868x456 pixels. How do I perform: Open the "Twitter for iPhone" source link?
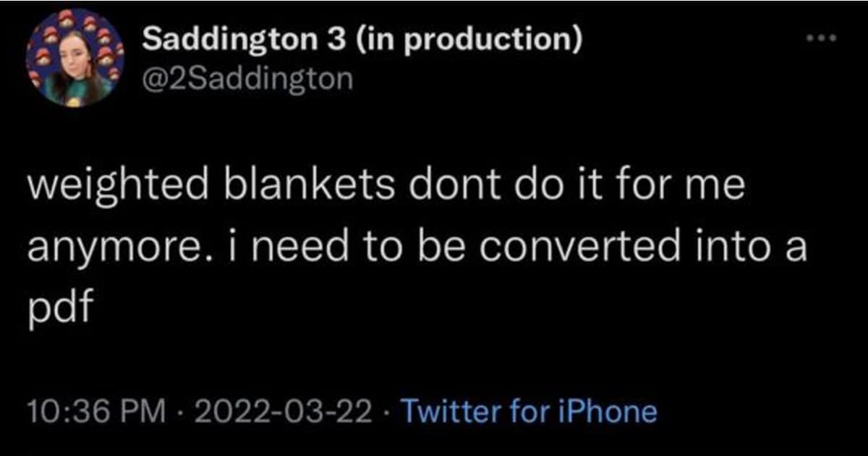pyautogui.click(x=529, y=412)
